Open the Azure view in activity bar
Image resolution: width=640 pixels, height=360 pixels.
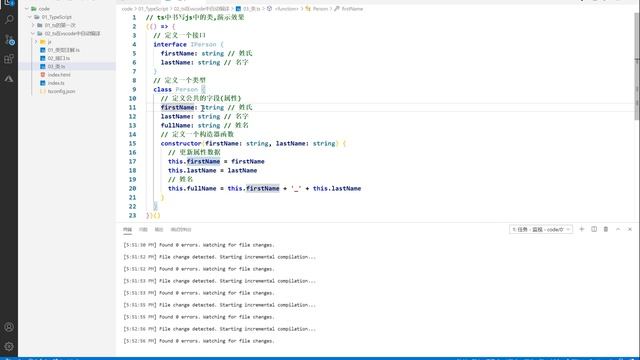pyautogui.click(x=9, y=78)
